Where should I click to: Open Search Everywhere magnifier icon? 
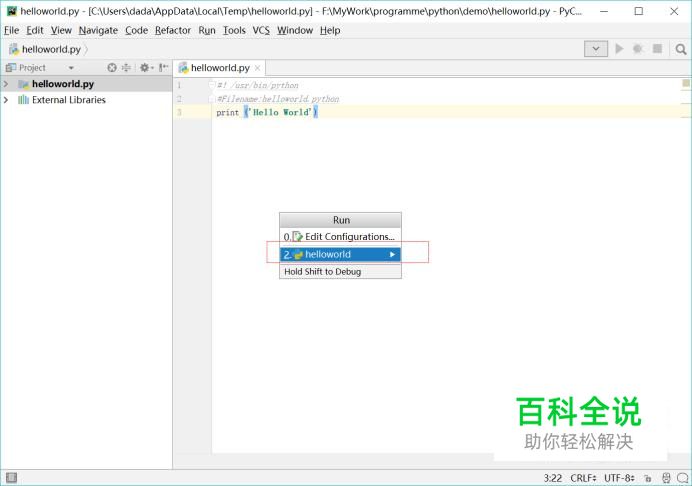click(681, 49)
